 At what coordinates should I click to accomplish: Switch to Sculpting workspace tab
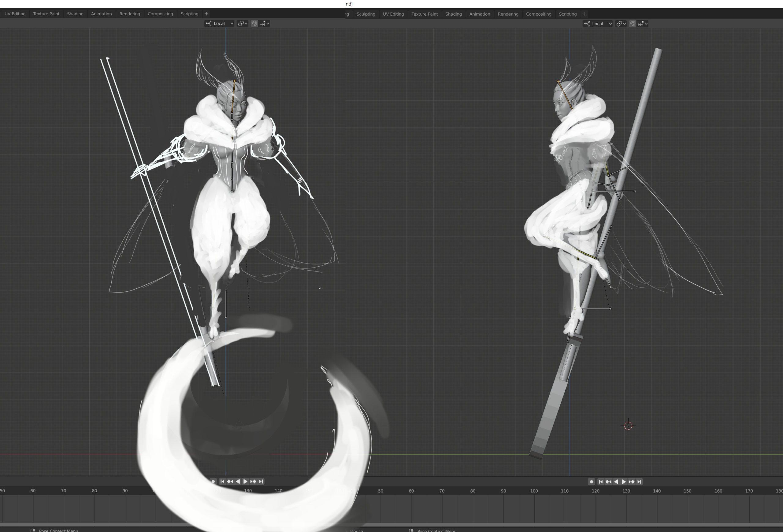click(366, 14)
